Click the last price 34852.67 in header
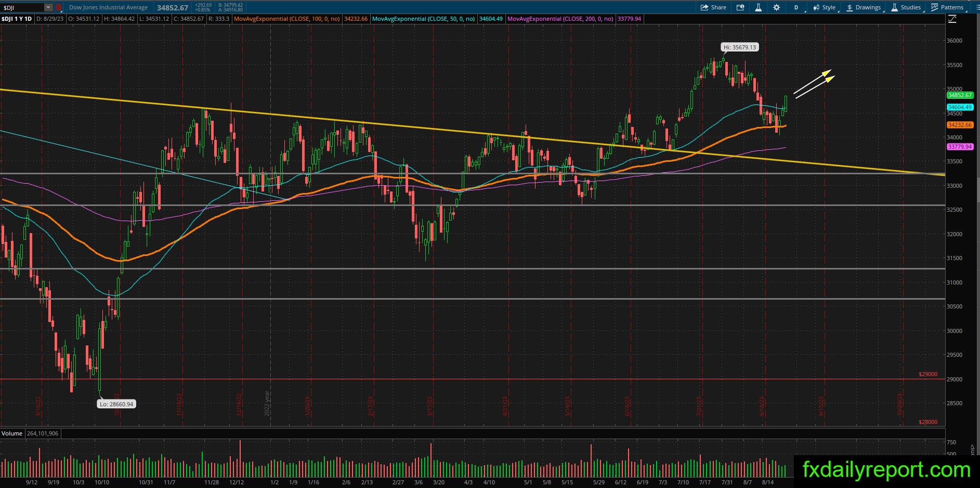 [x=173, y=8]
